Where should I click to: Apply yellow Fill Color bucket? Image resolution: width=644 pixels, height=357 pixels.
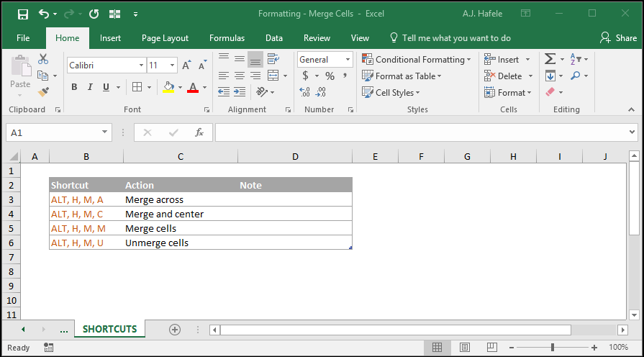click(168, 87)
